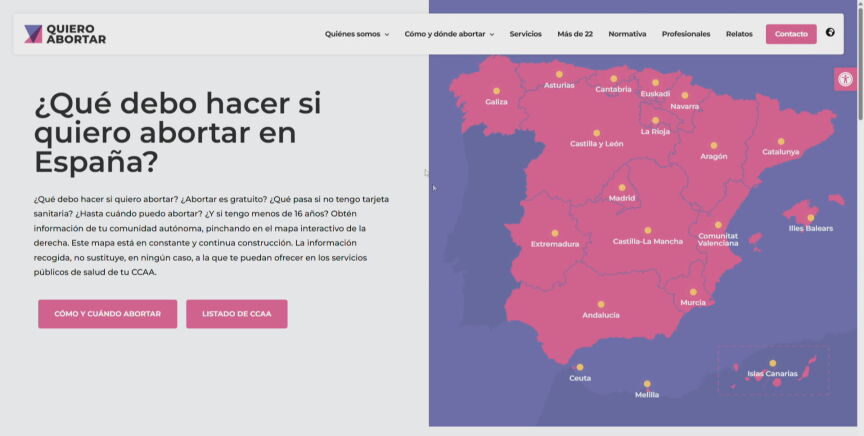Click the Quiero Abortar logo icon
The image size is (864, 436).
point(33,34)
